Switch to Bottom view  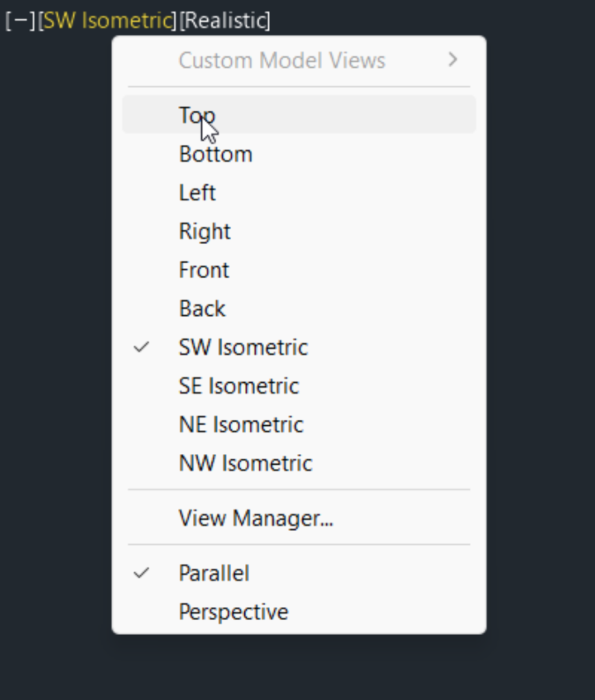[215, 154]
